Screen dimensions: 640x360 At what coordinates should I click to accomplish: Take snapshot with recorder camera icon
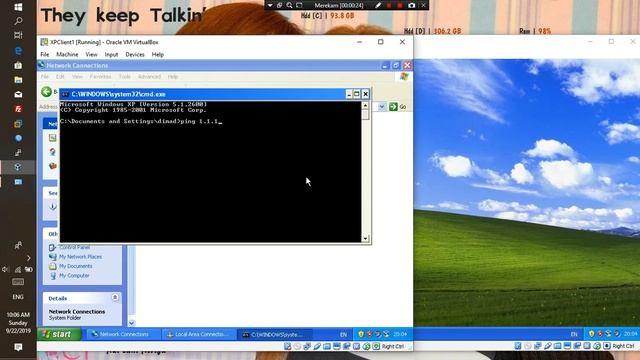click(411, 5)
